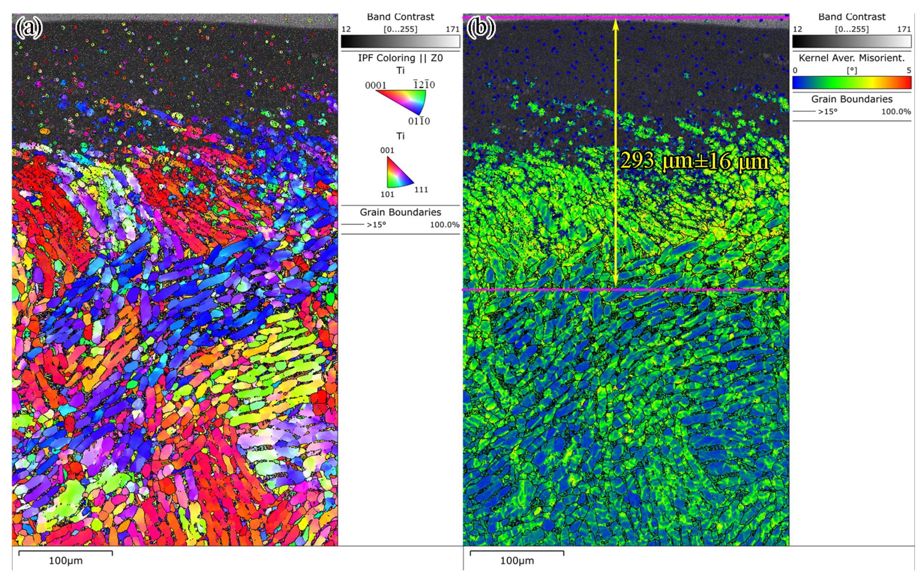Click the 100.0% value in right legend
This screenshot has width=924, height=580.
click(896, 111)
